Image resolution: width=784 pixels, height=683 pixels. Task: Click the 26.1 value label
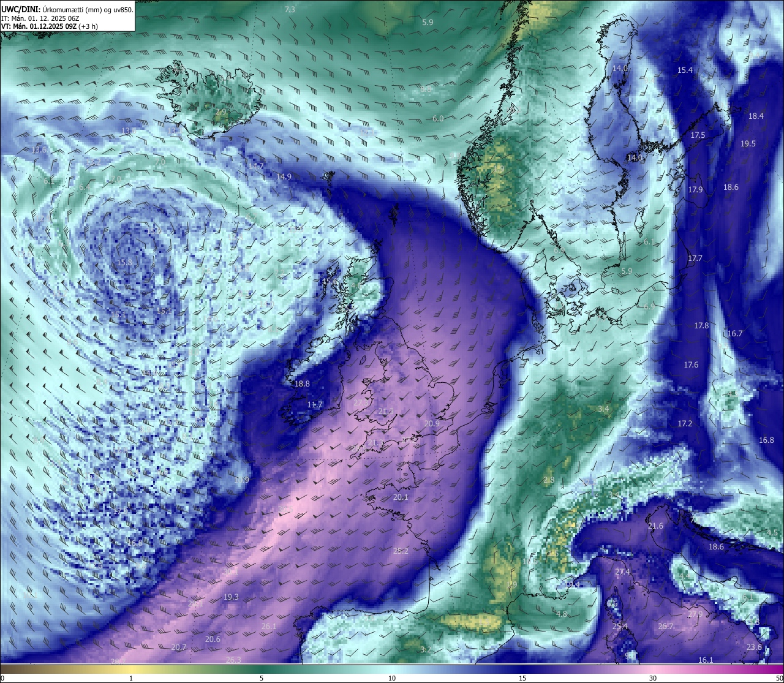269,627
